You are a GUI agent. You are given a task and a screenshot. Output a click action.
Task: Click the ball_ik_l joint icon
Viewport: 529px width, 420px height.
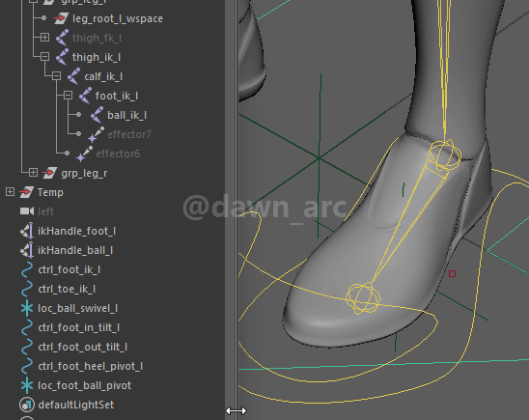(x=97, y=115)
